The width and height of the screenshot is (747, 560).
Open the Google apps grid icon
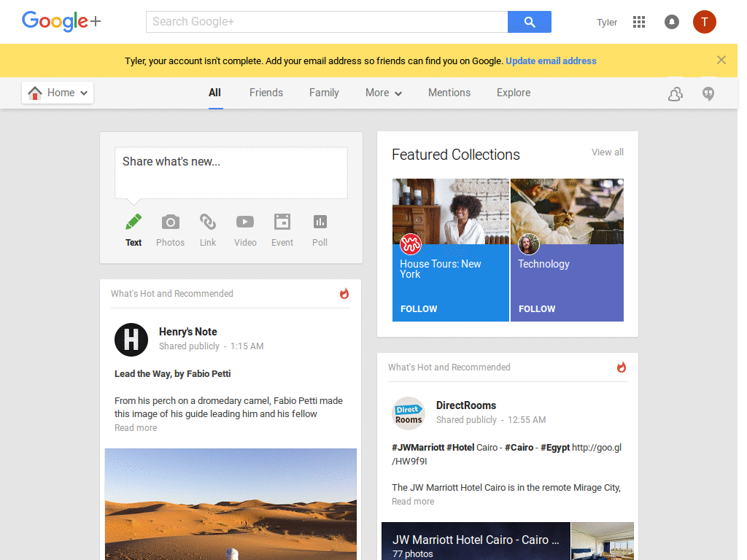point(639,22)
